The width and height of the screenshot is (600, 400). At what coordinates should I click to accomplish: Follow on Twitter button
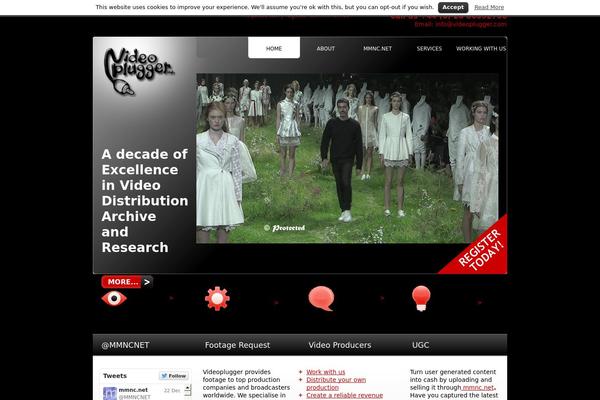click(174, 376)
